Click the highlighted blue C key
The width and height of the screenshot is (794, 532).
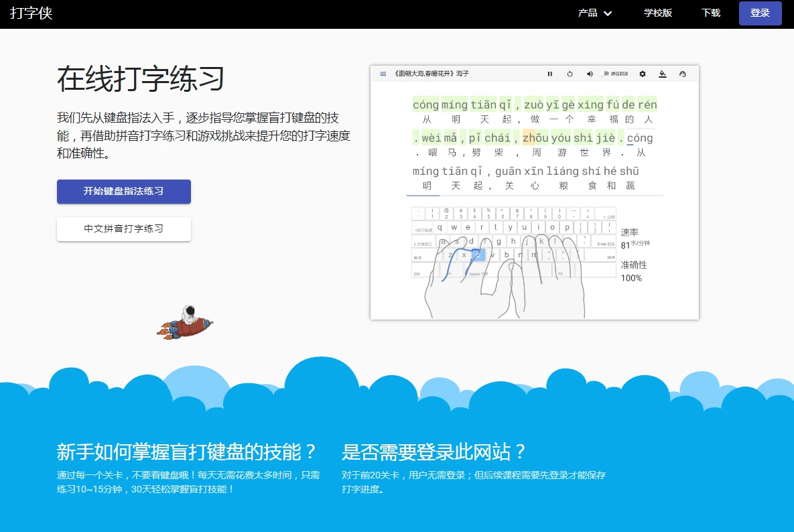[477, 255]
